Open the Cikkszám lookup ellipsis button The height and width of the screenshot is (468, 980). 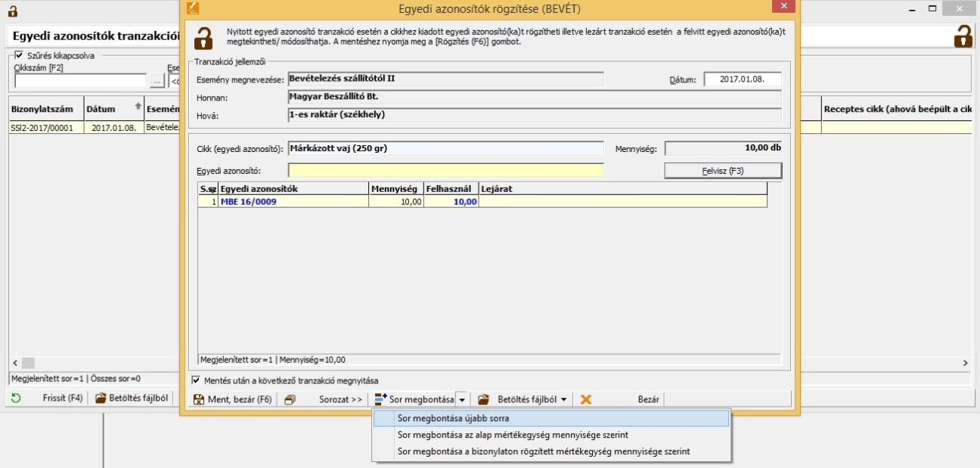(x=157, y=81)
